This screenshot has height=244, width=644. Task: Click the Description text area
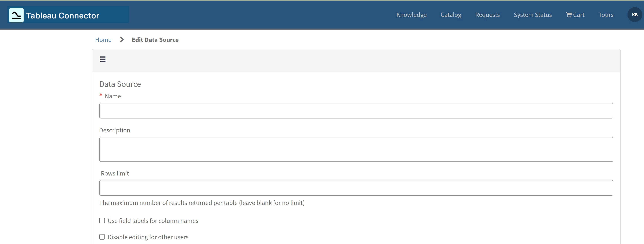355,149
